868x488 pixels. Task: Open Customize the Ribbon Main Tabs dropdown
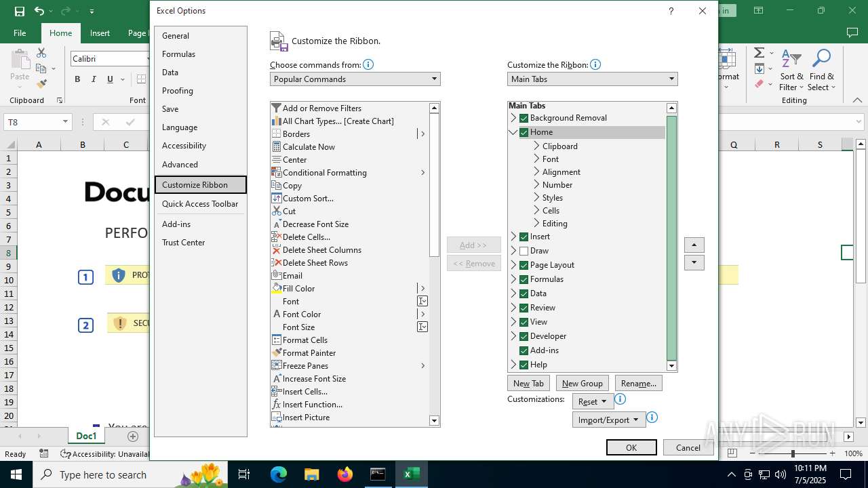pos(593,79)
